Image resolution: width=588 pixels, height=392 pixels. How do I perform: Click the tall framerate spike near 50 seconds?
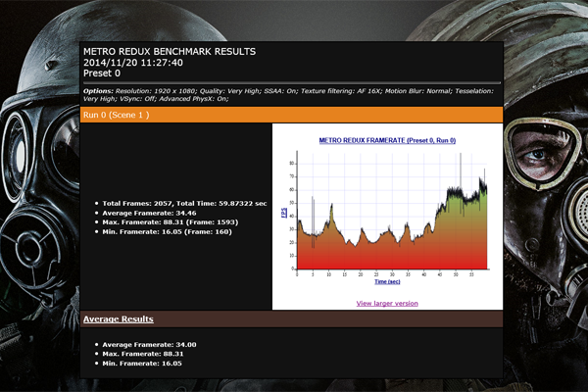(x=461, y=181)
